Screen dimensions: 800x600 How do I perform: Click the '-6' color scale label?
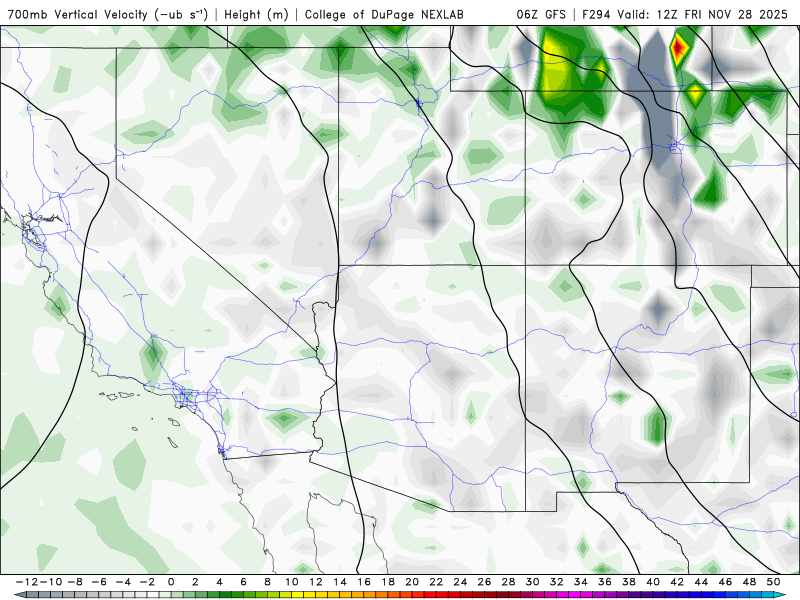pyautogui.click(x=99, y=582)
